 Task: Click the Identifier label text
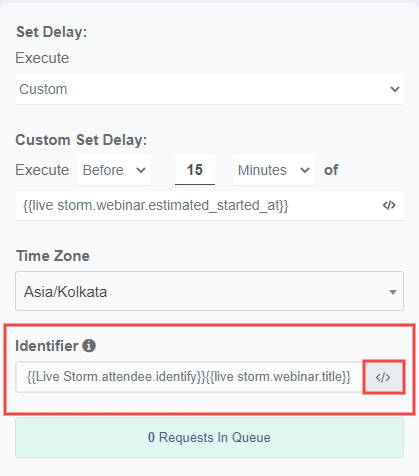(x=47, y=346)
